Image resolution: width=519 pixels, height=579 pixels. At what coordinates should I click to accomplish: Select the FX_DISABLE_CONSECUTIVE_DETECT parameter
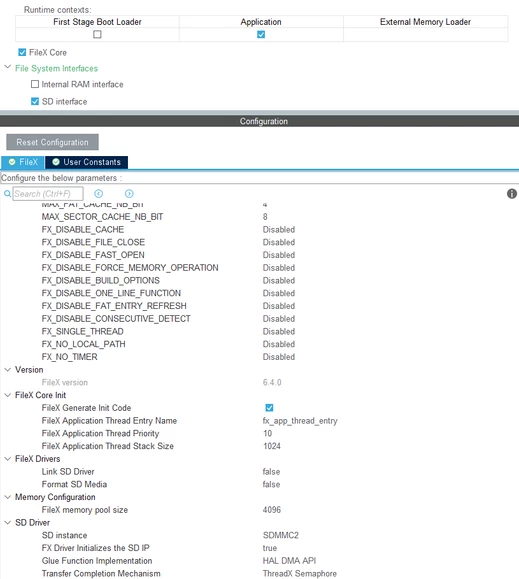click(116, 319)
